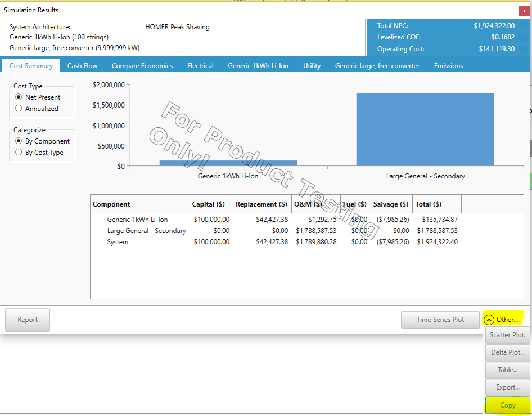This screenshot has width=532, height=416.
Task: Open Delta Plot from Other menu
Action: (x=507, y=352)
